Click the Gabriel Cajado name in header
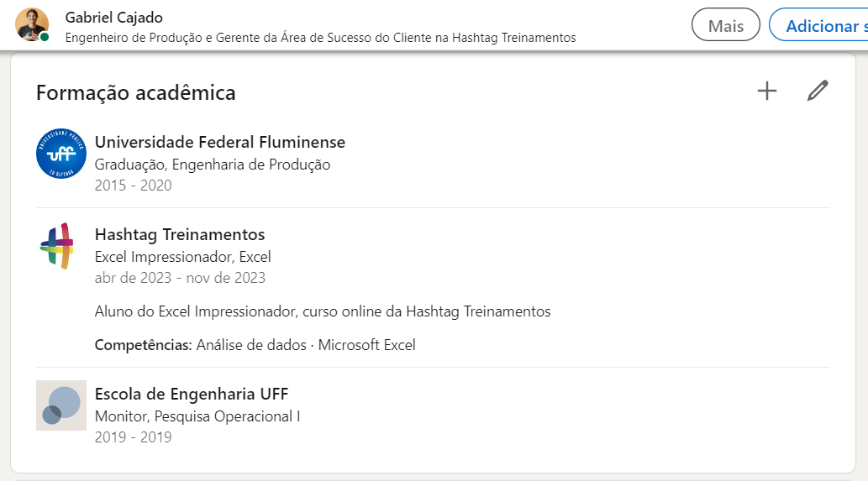868x481 pixels. tap(113, 18)
